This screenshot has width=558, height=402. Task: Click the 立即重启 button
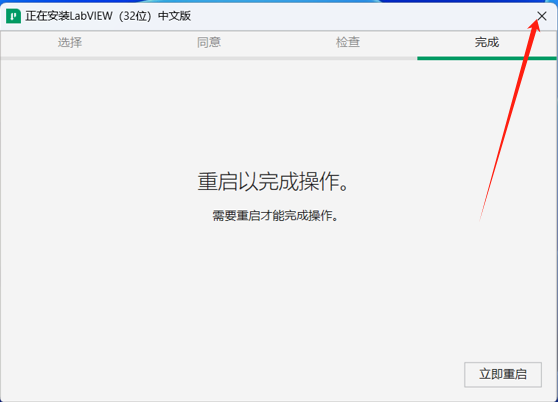click(x=503, y=374)
